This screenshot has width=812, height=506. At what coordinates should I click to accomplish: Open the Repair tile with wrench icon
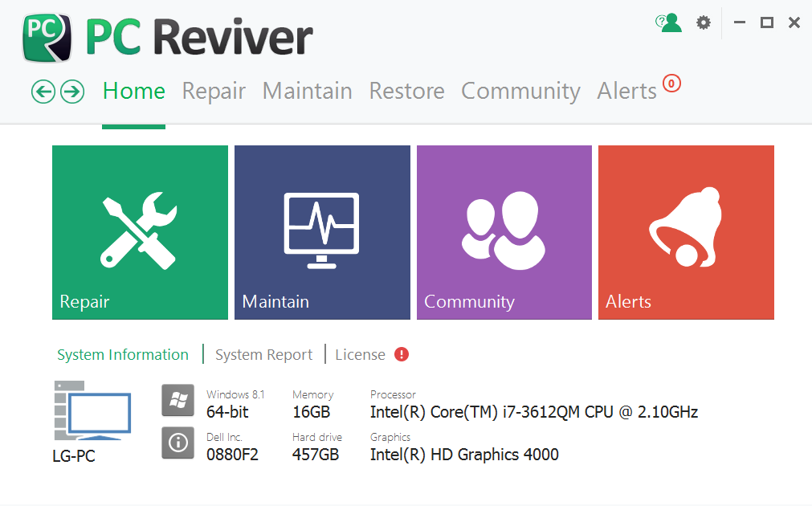point(140,233)
